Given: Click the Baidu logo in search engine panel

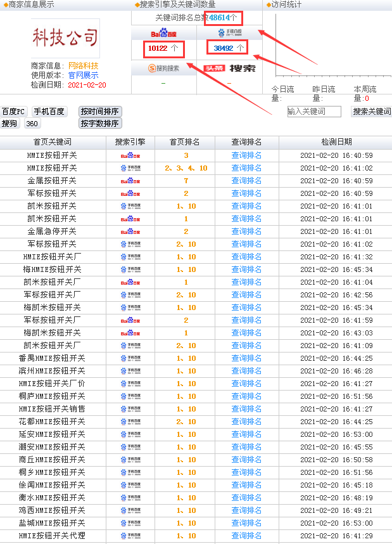Looking at the screenshot, I should coord(163,33).
